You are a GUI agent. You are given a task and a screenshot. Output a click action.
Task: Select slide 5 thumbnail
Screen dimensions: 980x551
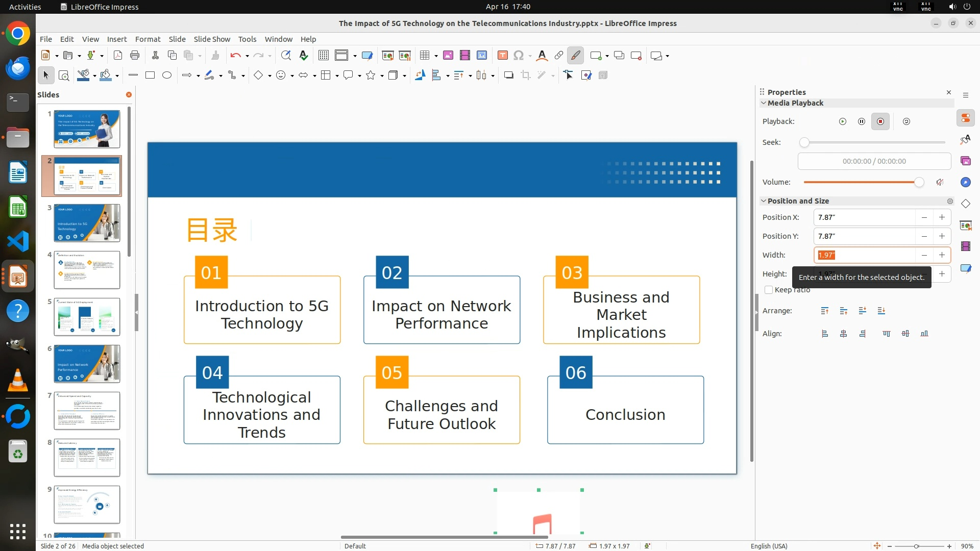point(87,317)
